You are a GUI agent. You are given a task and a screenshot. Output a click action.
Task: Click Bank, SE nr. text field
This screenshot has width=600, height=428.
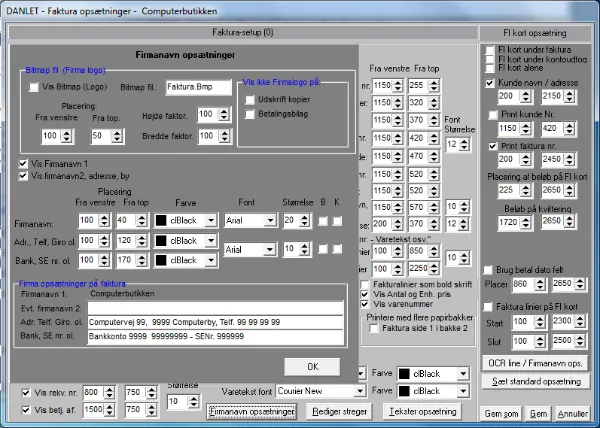click(215, 337)
